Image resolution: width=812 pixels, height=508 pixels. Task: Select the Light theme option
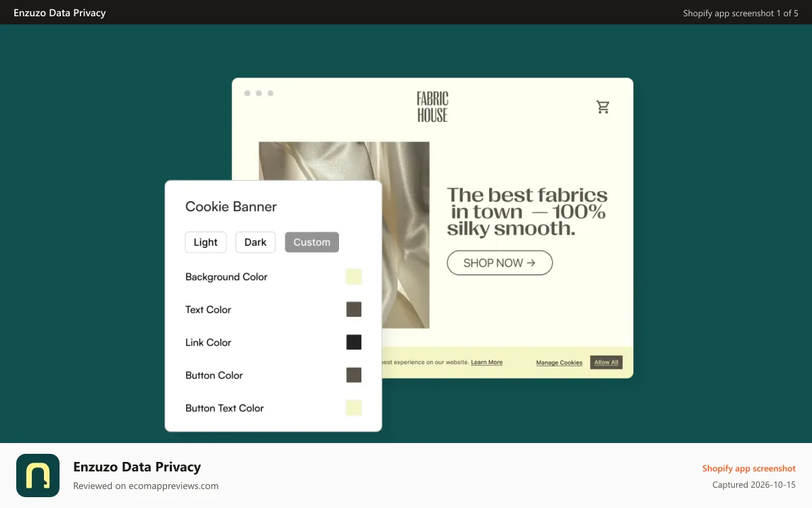(x=206, y=242)
